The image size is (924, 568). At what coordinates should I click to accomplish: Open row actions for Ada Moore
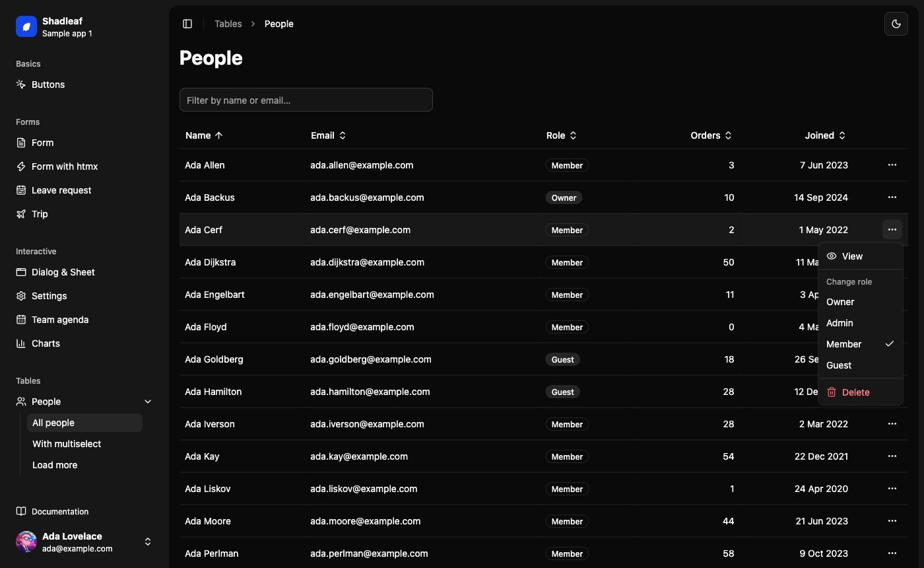coord(892,521)
